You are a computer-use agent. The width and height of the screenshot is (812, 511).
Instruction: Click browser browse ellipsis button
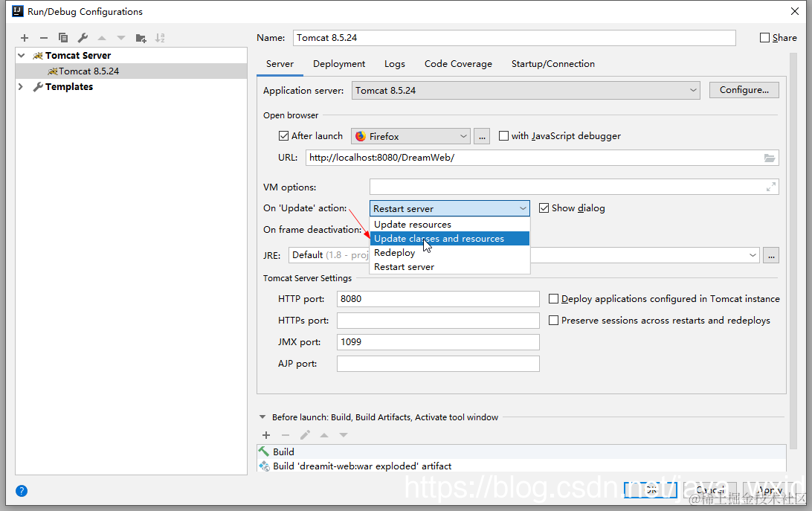point(482,136)
